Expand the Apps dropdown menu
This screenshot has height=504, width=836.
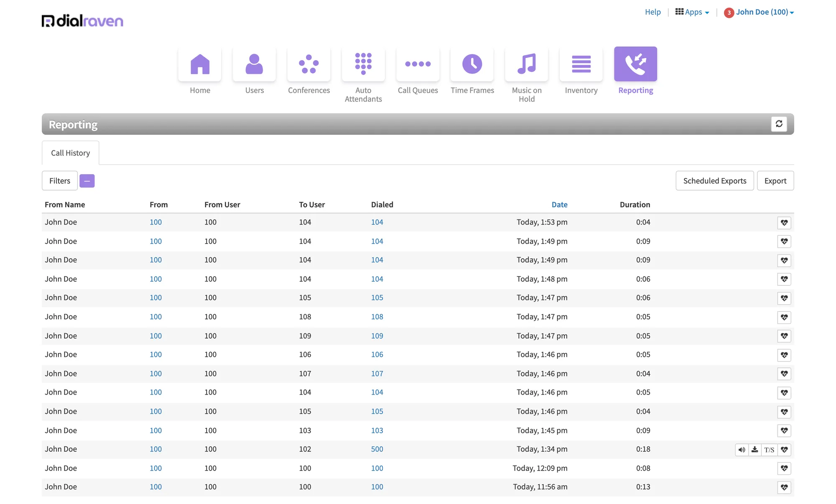pos(692,12)
